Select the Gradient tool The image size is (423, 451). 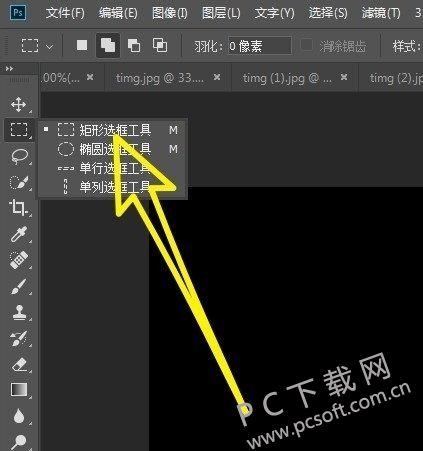point(19,389)
